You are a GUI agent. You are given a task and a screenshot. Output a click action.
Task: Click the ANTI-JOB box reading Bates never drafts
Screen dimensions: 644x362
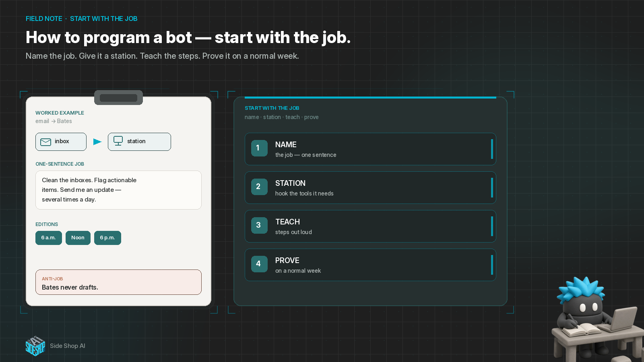tap(118, 282)
